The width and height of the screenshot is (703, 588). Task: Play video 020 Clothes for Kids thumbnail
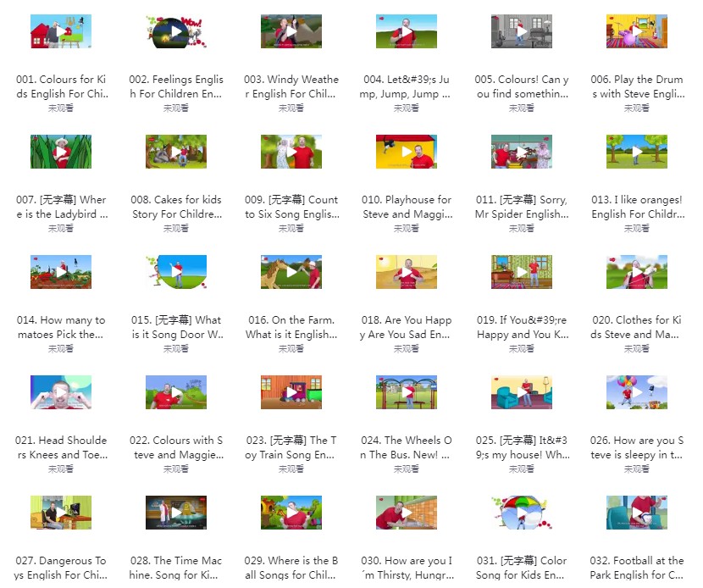637,272
